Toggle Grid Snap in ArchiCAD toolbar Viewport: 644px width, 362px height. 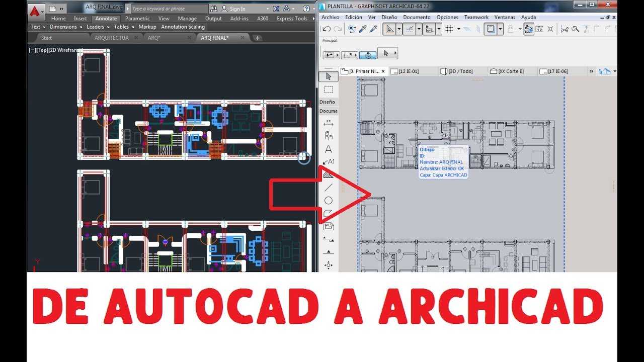[449, 29]
